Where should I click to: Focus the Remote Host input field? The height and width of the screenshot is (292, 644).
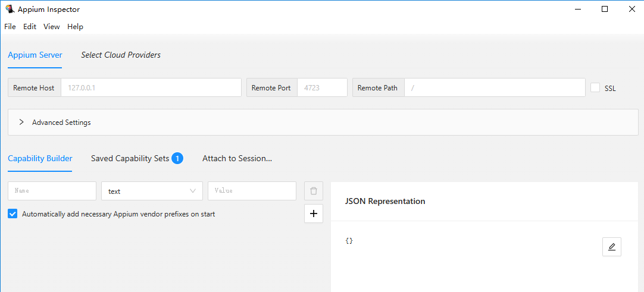pos(151,88)
